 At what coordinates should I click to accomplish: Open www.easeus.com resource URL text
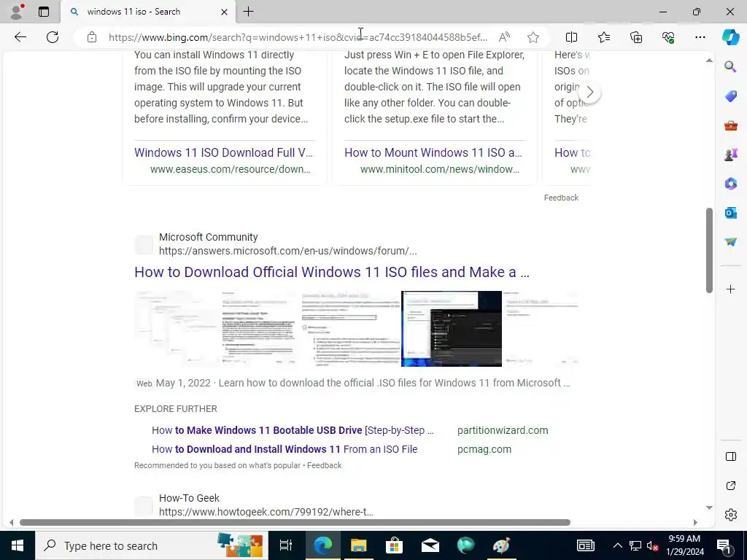point(230,169)
